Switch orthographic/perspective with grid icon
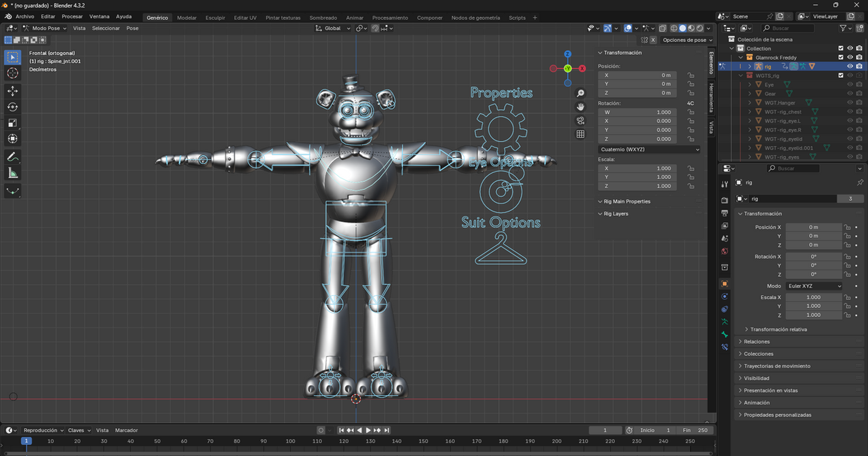The height and width of the screenshot is (456, 868). pyautogui.click(x=580, y=134)
